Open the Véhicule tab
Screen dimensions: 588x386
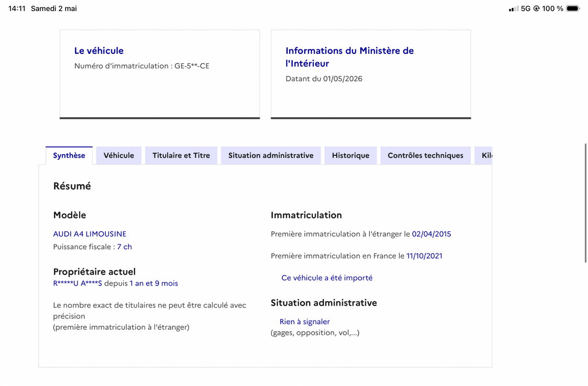click(119, 155)
